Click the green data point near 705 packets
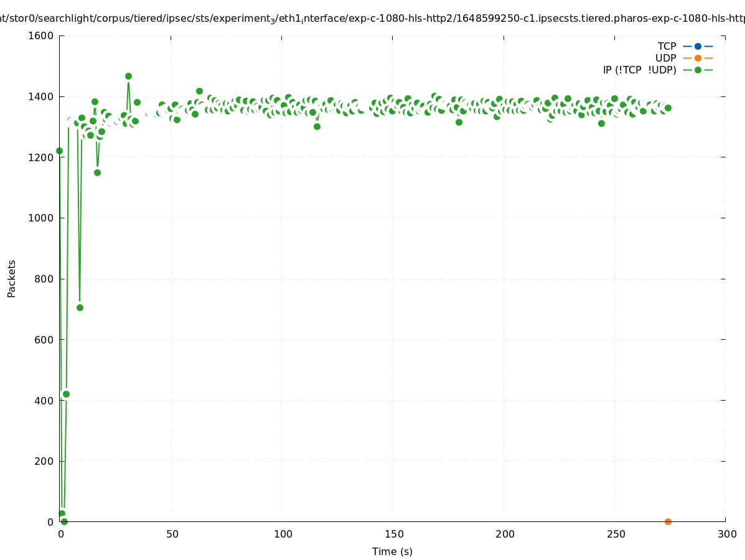The image size is (745, 560). click(x=80, y=307)
